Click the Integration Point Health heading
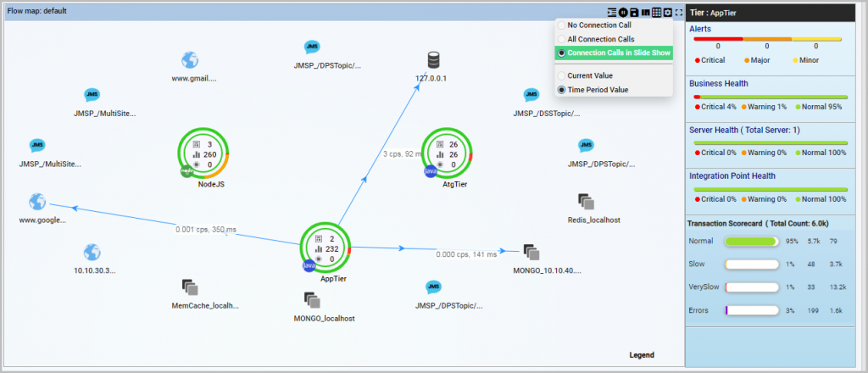Screen dimensions: 868x373 point(732,176)
